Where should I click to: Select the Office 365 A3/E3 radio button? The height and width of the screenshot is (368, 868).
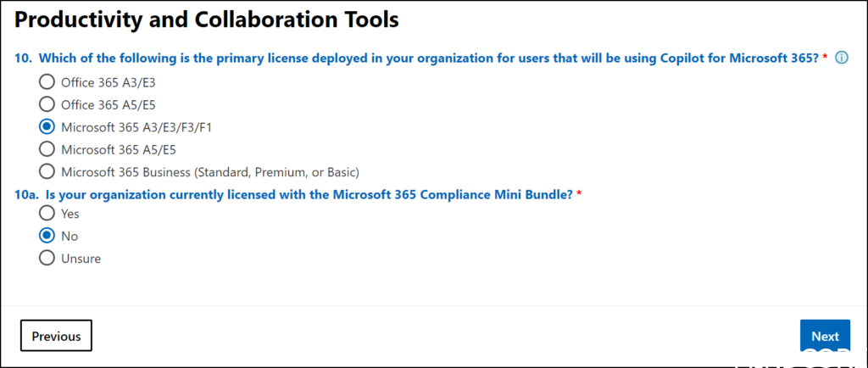[47, 82]
